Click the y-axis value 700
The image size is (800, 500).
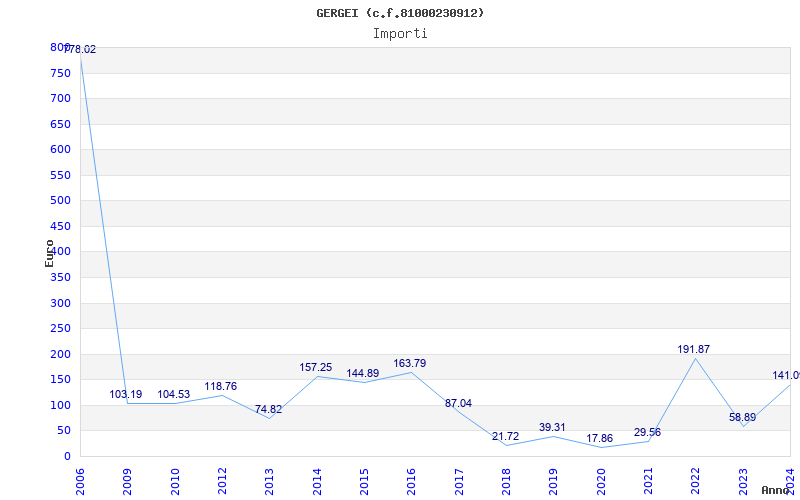click(60, 98)
